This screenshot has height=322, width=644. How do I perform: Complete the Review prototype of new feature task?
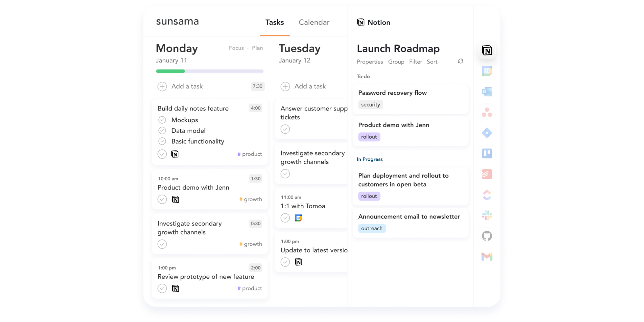(x=162, y=288)
